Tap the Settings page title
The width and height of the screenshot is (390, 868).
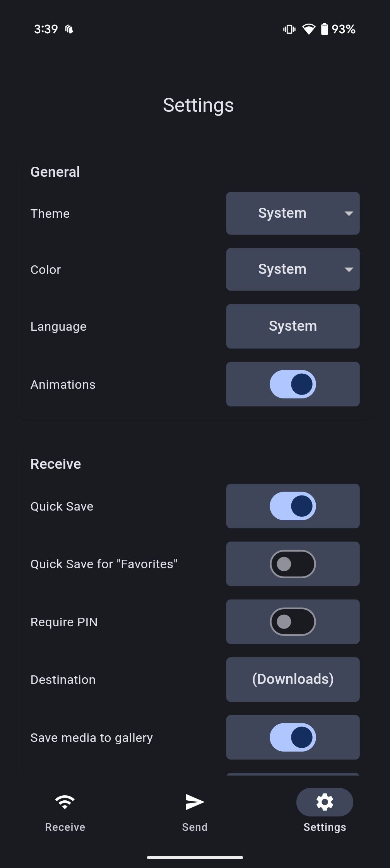(x=198, y=105)
